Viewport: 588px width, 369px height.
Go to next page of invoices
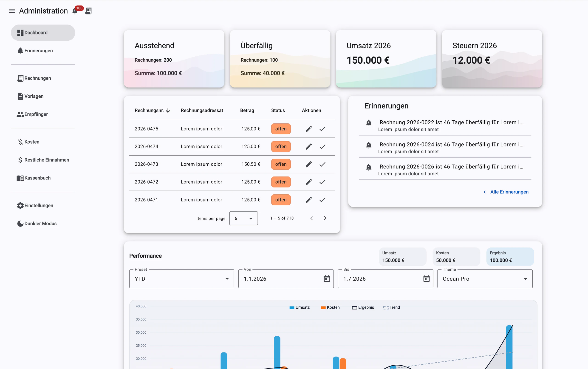(x=325, y=219)
